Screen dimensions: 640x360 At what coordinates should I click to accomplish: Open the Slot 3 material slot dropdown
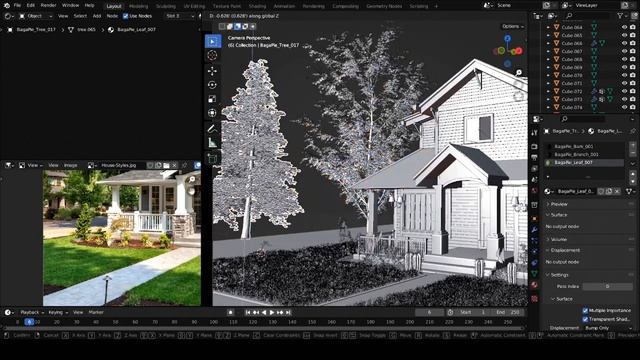pos(180,16)
